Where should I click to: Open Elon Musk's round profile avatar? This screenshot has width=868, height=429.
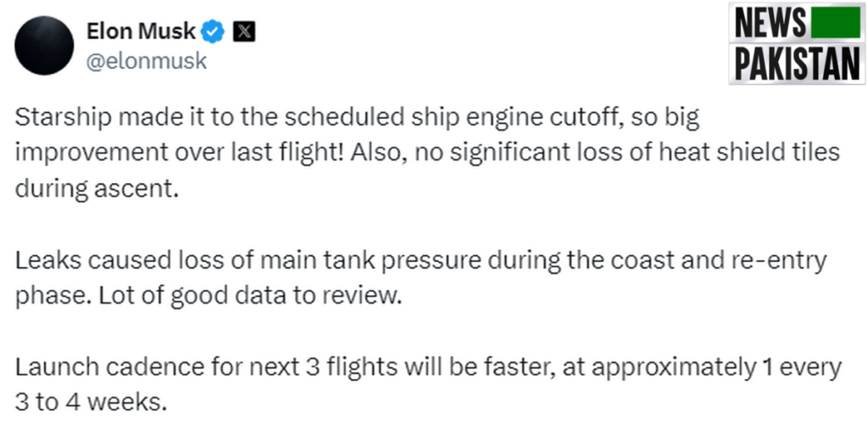pyautogui.click(x=44, y=45)
